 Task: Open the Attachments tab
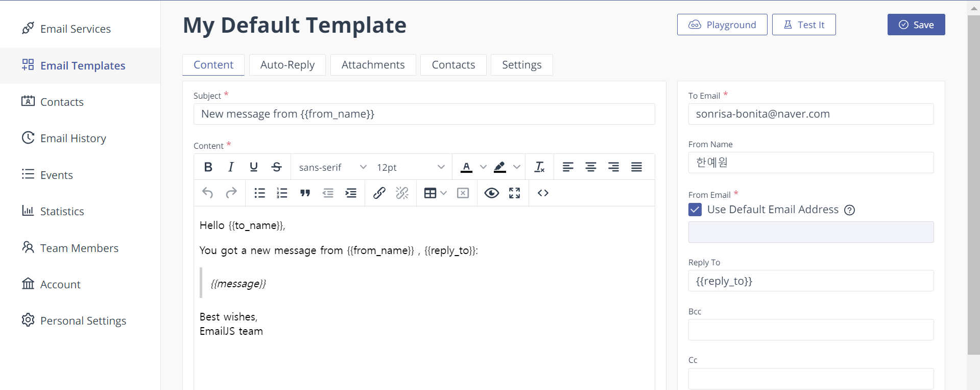click(373, 65)
